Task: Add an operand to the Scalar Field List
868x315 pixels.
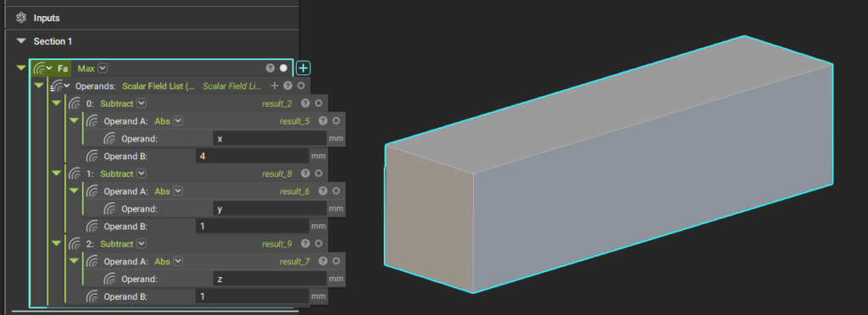Action: click(x=274, y=86)
